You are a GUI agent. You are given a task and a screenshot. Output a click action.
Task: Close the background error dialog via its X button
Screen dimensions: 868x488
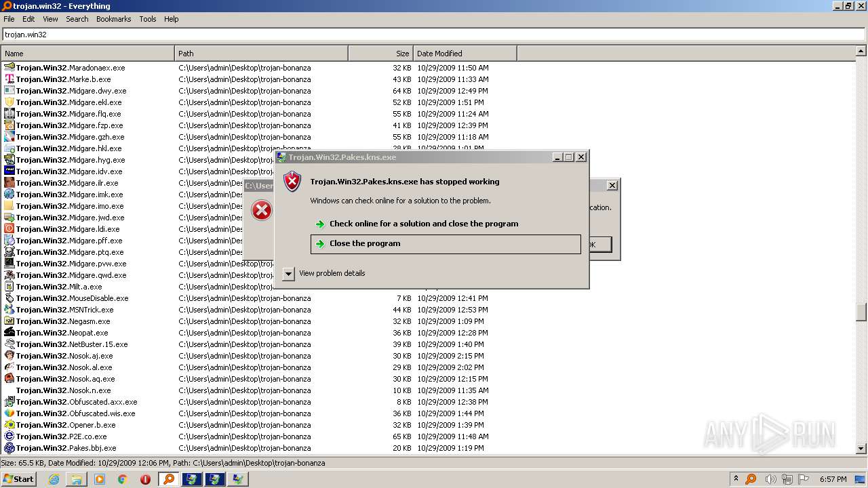tap(612, 186)
